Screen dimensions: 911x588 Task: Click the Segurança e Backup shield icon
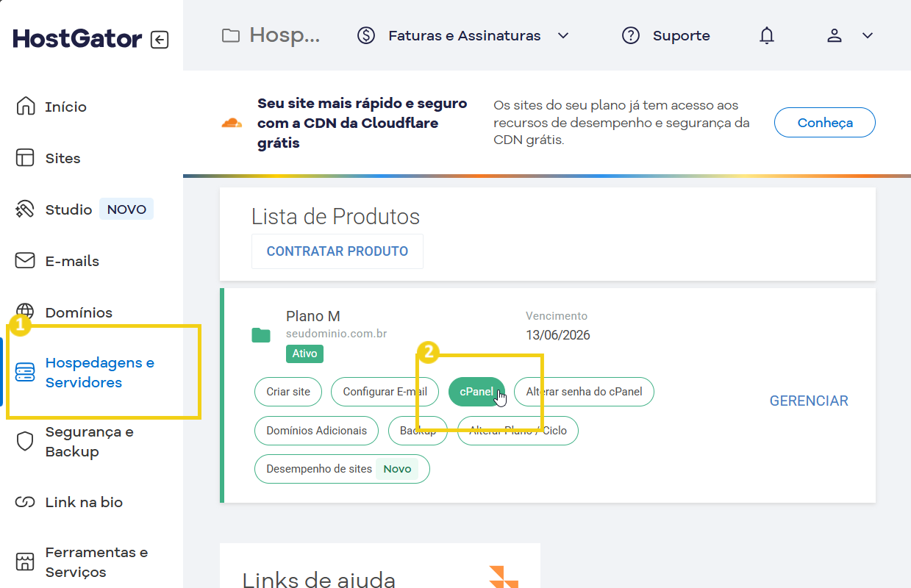(x=26, y=442)
